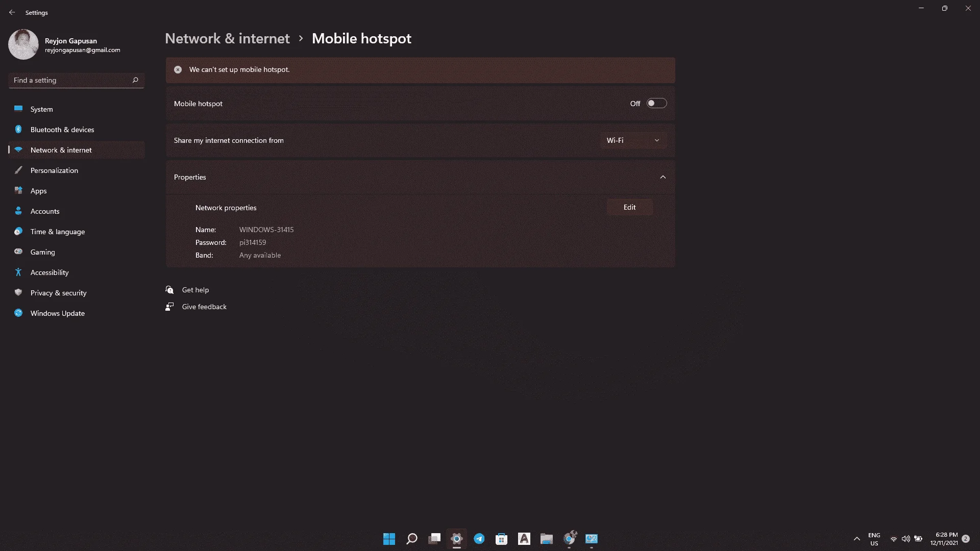Click the battery tray icon
The width and height of the screenshot is (980, 551).
pyautogui.click(x=918, y=539)
